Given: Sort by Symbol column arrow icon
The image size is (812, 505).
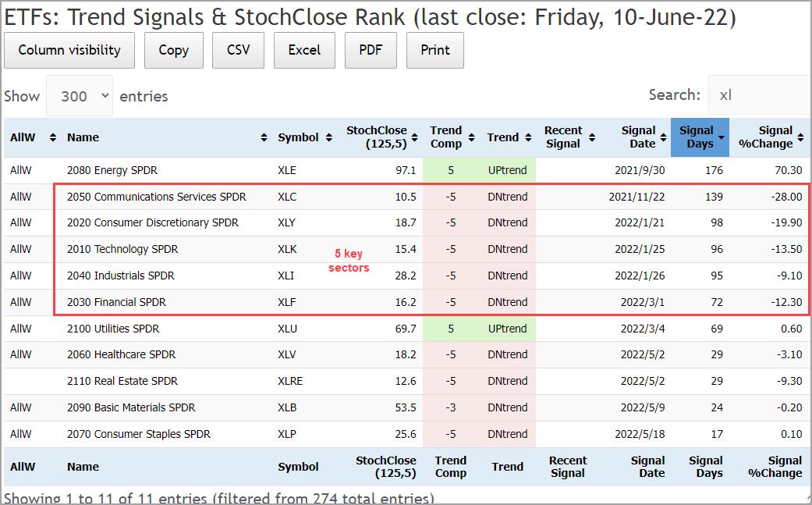Looking at the screenshot, I should (x=326, y=137).
